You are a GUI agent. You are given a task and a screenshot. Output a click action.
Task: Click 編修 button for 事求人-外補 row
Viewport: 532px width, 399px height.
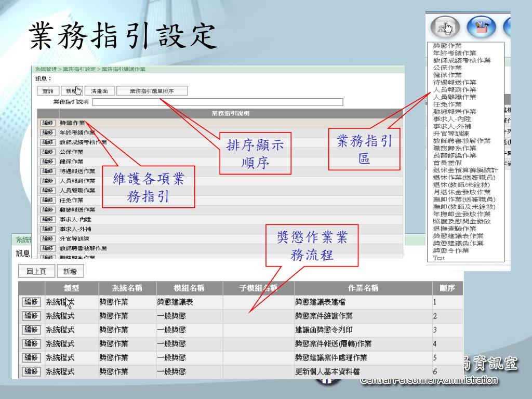click(48, 229)
